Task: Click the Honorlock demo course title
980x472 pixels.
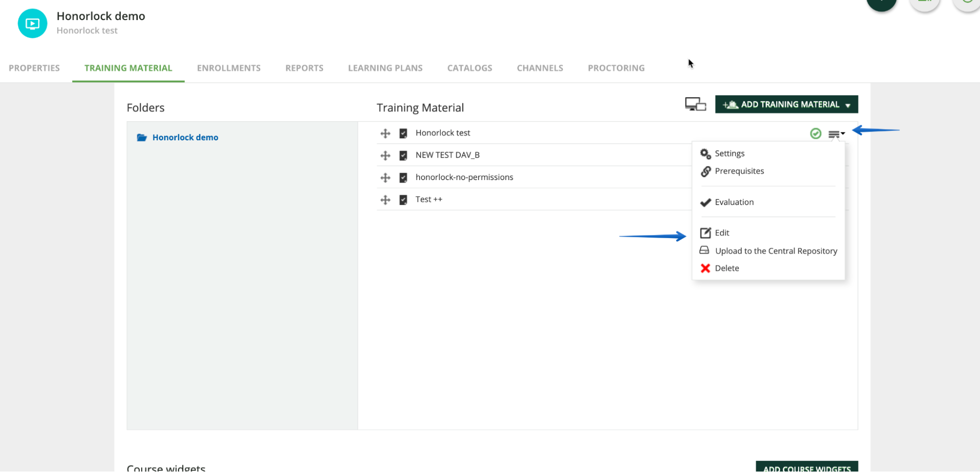Action: [101, 16]
